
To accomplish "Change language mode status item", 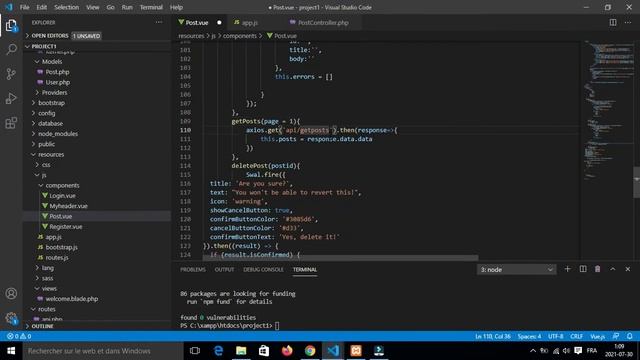I will point(598,336).
